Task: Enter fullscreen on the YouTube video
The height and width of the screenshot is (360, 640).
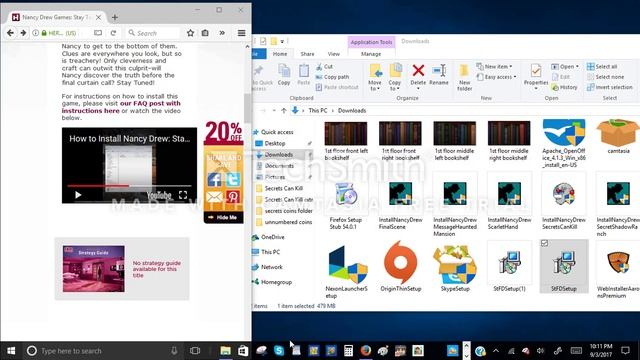Action: pos(183,195)
